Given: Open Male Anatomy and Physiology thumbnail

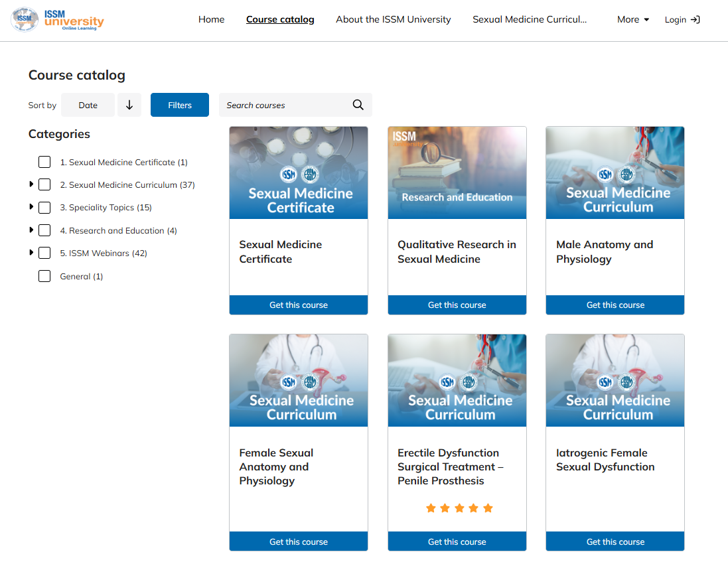Looking at the screenshot, I should 615,173.
